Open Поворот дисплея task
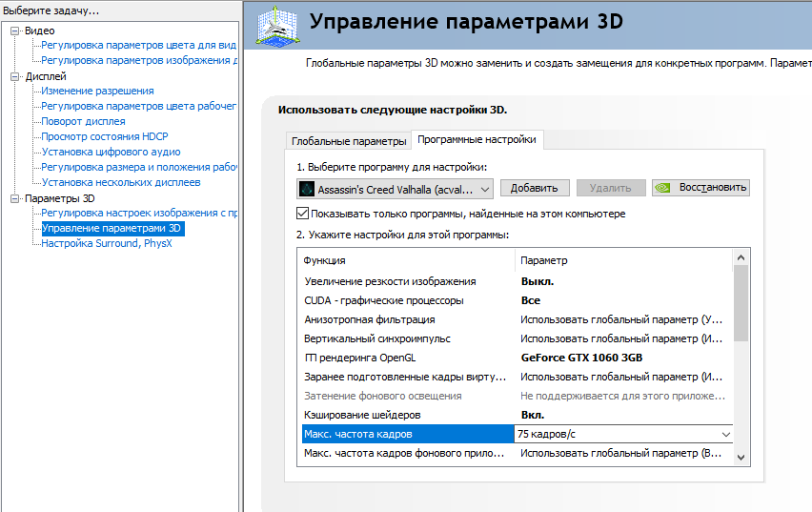Screen dimensions: 812x512 (x=83, y=121)
